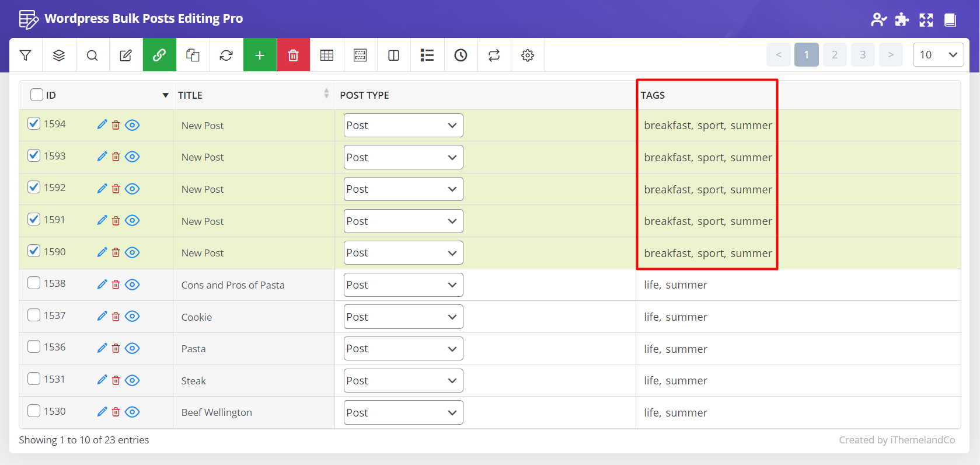Go to page 1 of results
980x465 pixels.
coord(807,55)
